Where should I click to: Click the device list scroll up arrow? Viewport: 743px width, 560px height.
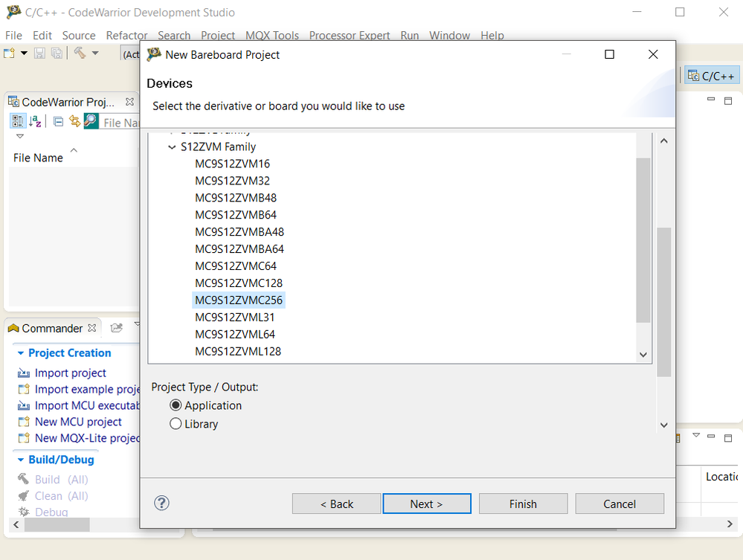coord(664,141)
